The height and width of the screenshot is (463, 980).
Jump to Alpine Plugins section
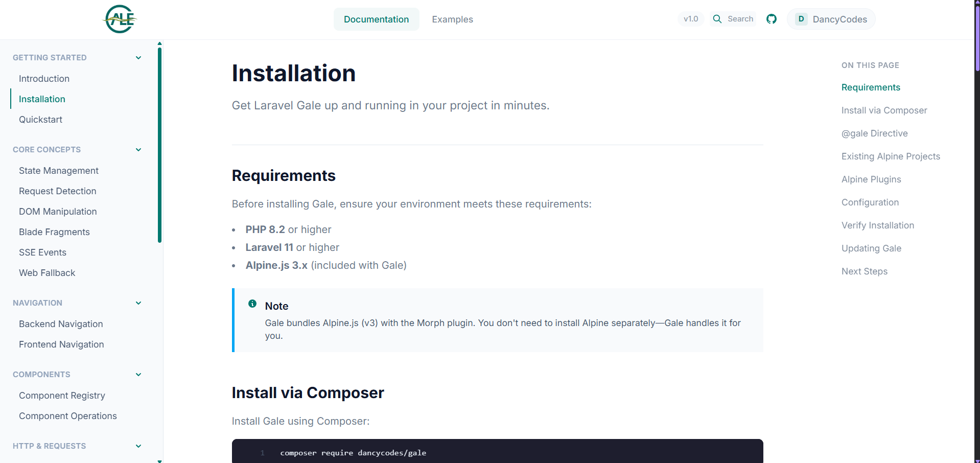coord(871,179)
